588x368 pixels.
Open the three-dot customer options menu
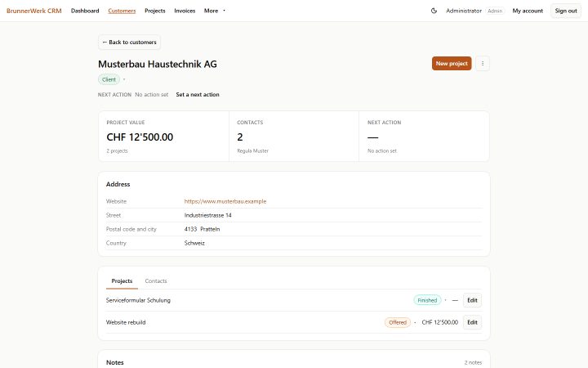tap(483, 64)
